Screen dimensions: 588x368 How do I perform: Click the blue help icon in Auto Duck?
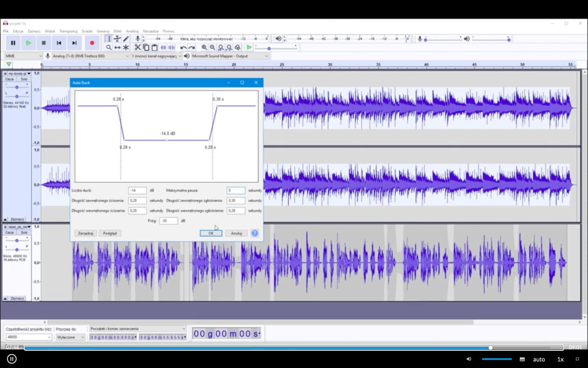click(255, 233)
